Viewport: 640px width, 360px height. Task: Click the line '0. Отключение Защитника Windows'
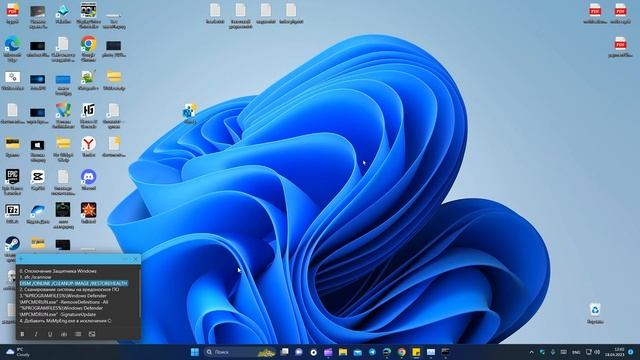58,271
